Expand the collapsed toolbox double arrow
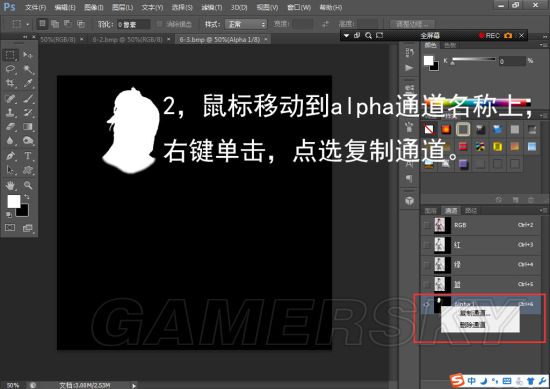Viewport: 550px width, 389px height. (x=25, y=36)
